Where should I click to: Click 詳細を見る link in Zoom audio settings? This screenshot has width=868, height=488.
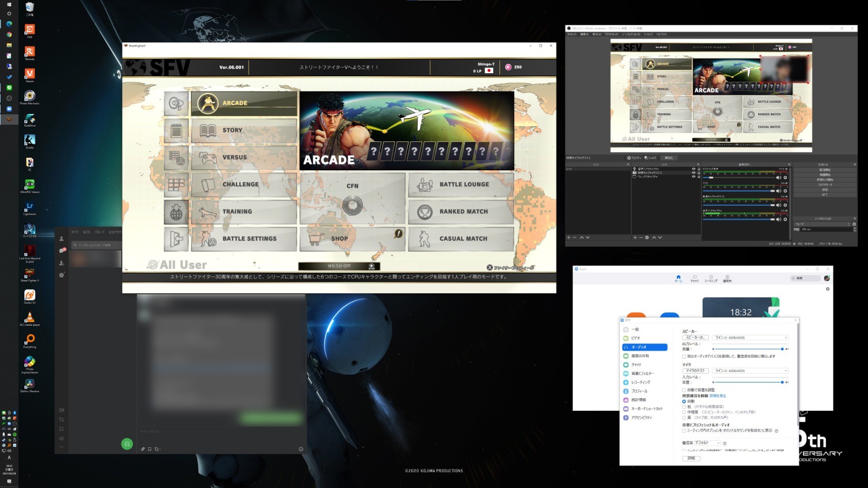(717, 395)
